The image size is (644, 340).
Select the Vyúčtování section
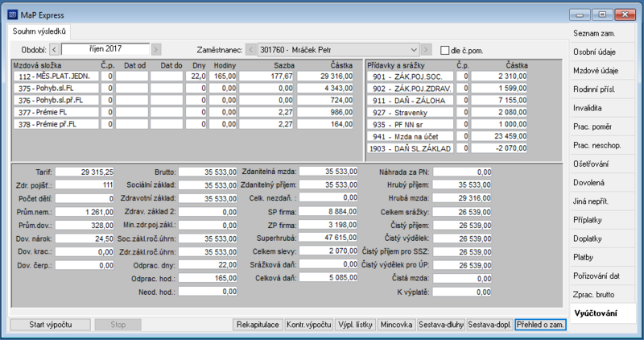click(603, 313)
